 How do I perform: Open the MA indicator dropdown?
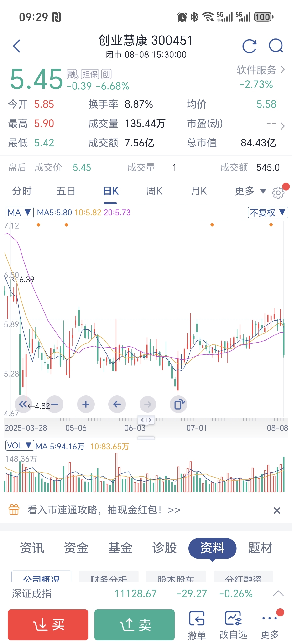click(x=20, y=213)
